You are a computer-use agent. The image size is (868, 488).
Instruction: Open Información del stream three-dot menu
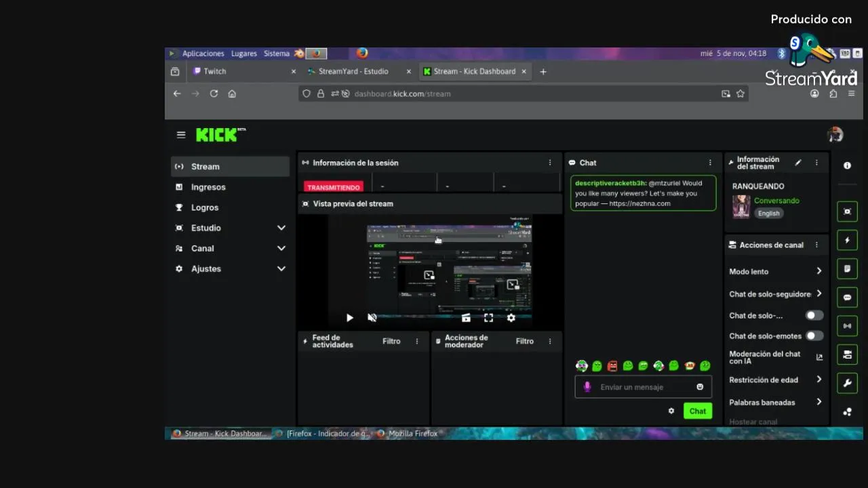tap(816, 163)
